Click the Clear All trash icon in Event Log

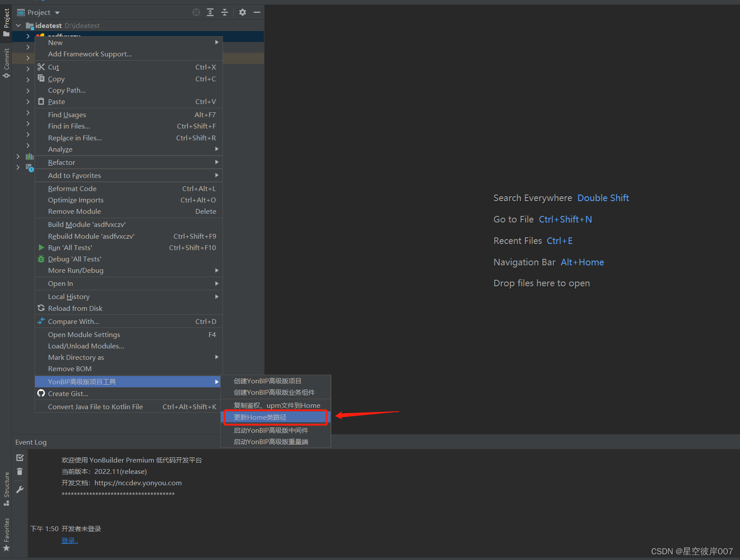[x=20, y=471]
